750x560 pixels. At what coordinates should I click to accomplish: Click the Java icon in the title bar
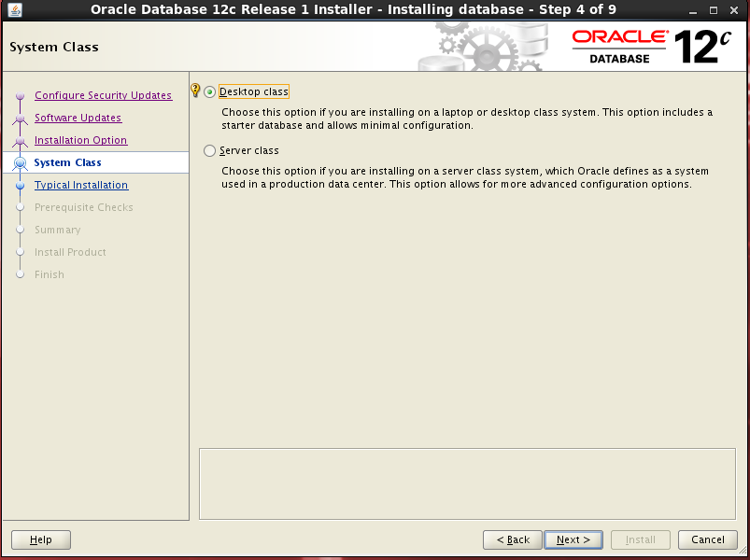15,9
